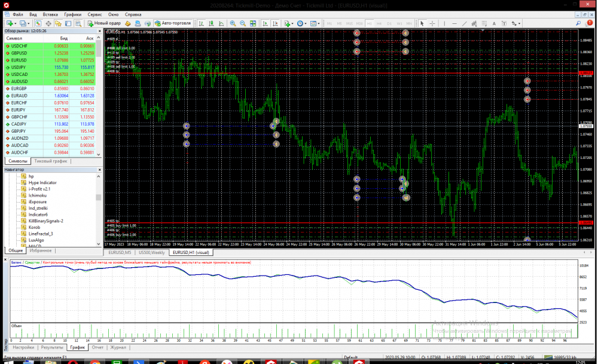This screenshot has height=364, width=598.
Task: Switch chart to line chart view
Action: 221,23
